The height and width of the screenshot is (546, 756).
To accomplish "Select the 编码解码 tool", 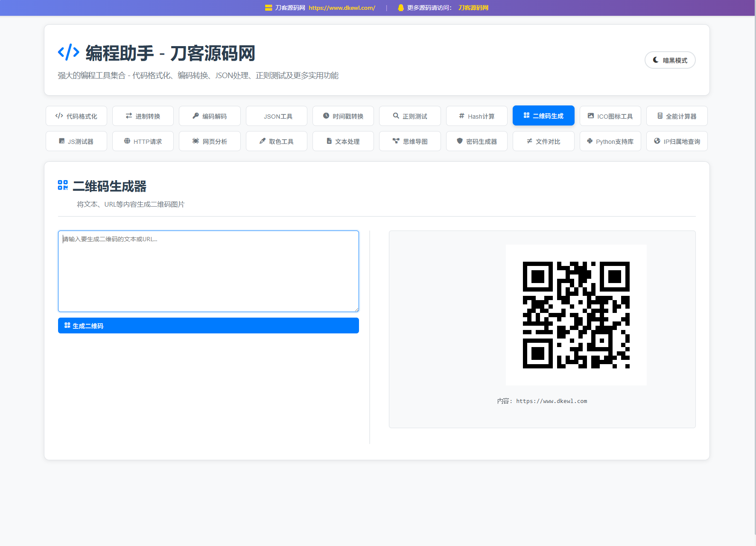I will pyautogui.click(x=209, y=116).
